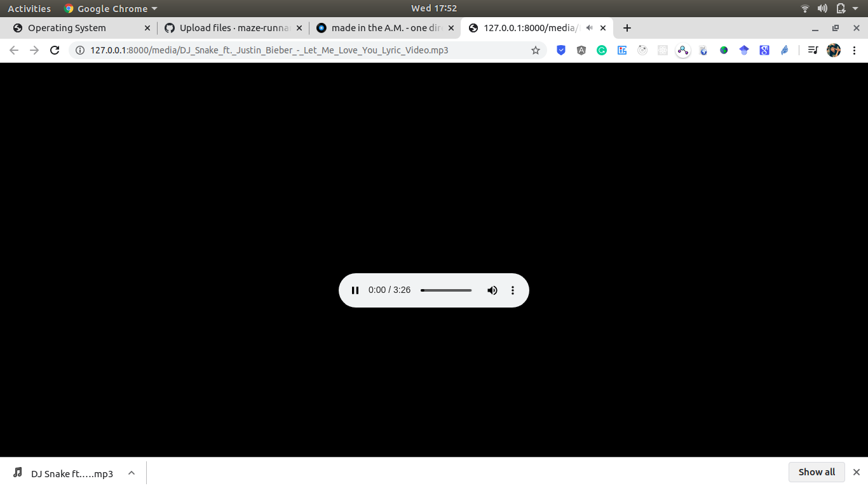868x488 pixels.
Task: Open the purple node graph extension
Action: (x=683, y=50)
